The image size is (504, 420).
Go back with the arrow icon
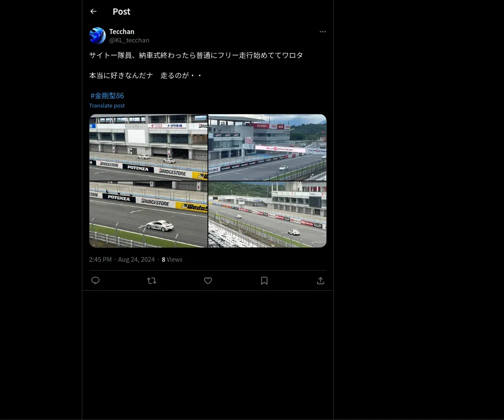(x=93, y=11)
